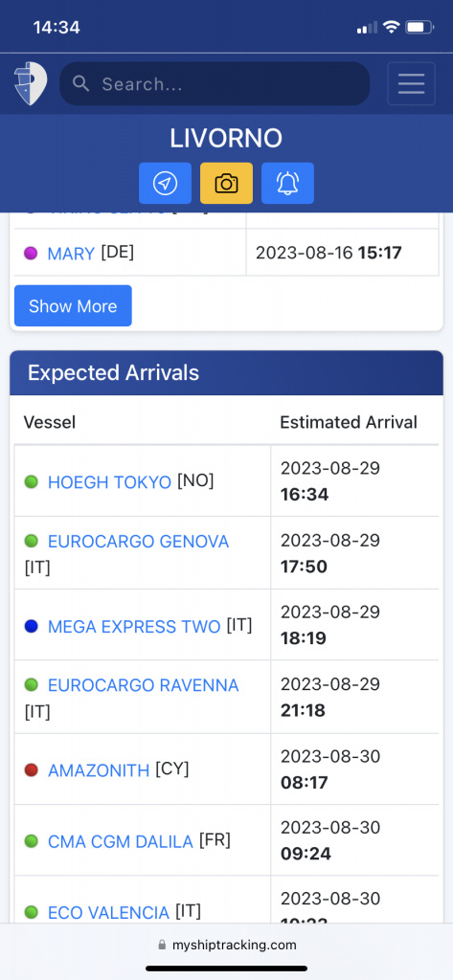View EUROCARGO RAVENNA vessel details
Image resolution: width=453 pixels, height=980 pixels.
pyautogui.click(x=144, y=685)
